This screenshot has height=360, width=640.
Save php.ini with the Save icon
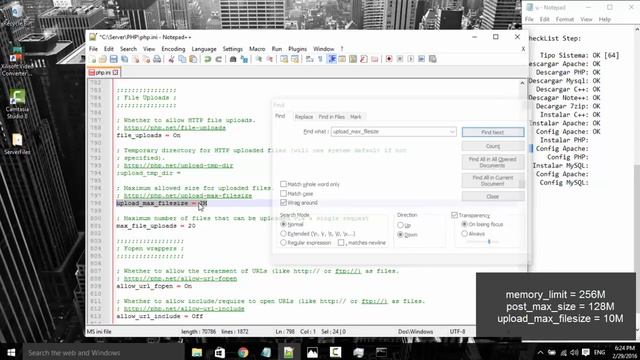point(113,60)
